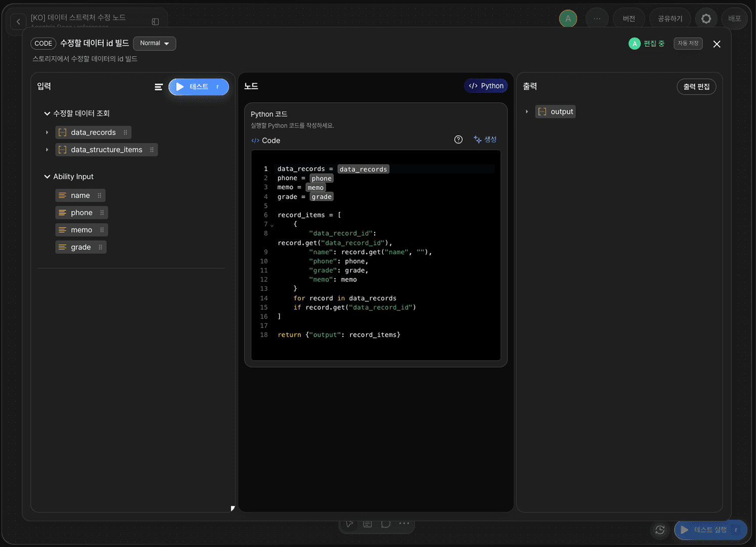This screenshot has height=547, width=756.
Task: Click the 편집 중 user avatar
Action: [x=634, y=44]
